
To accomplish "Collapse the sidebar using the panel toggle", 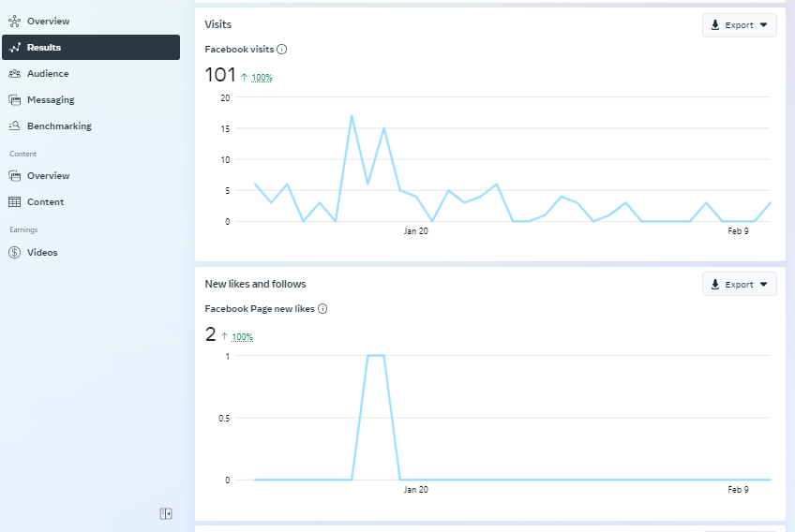I will (x=166, y=513).
